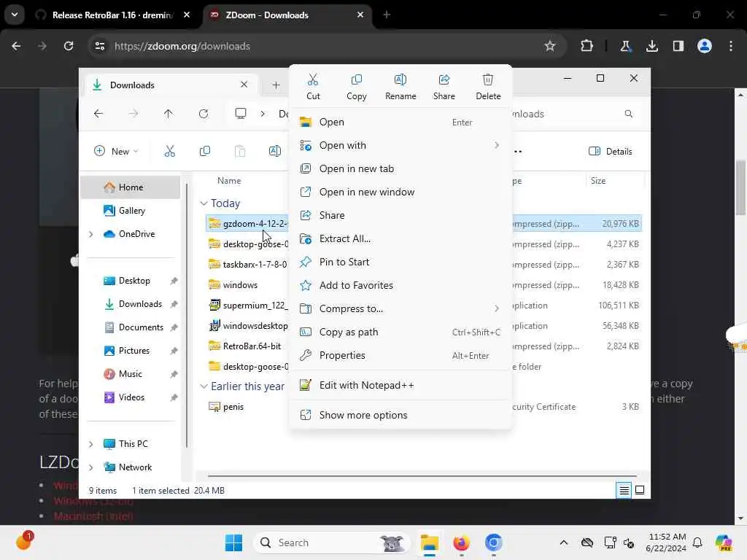This screenshot has height=560, width=747.
Task: Collapse Earlier this year group
Action: point(204,386)
